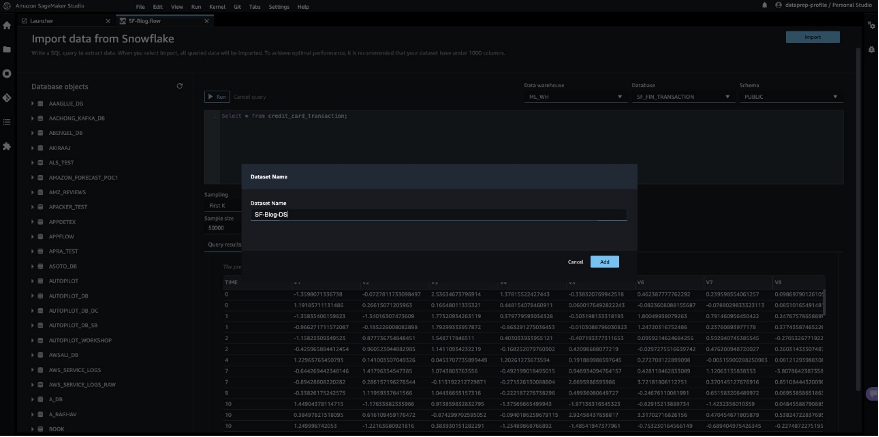
Task: Select AWSALI_DB in database list
Action: click(x=63, y=355)
